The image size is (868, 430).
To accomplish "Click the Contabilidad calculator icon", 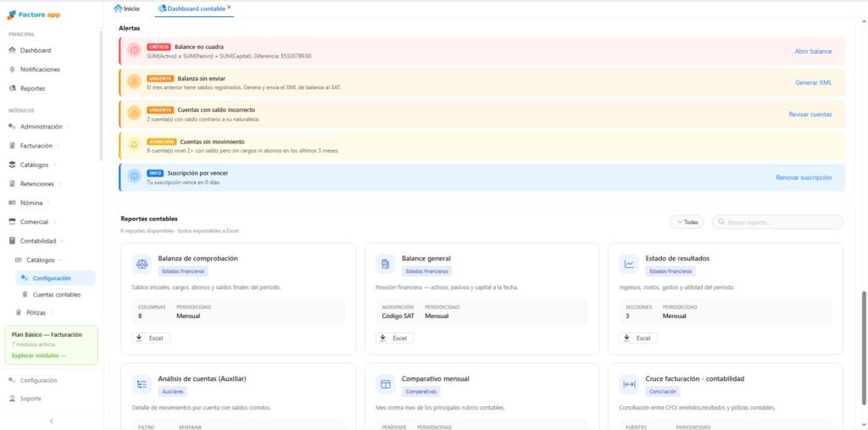I will pyautogui.click(x=12, y=241).
